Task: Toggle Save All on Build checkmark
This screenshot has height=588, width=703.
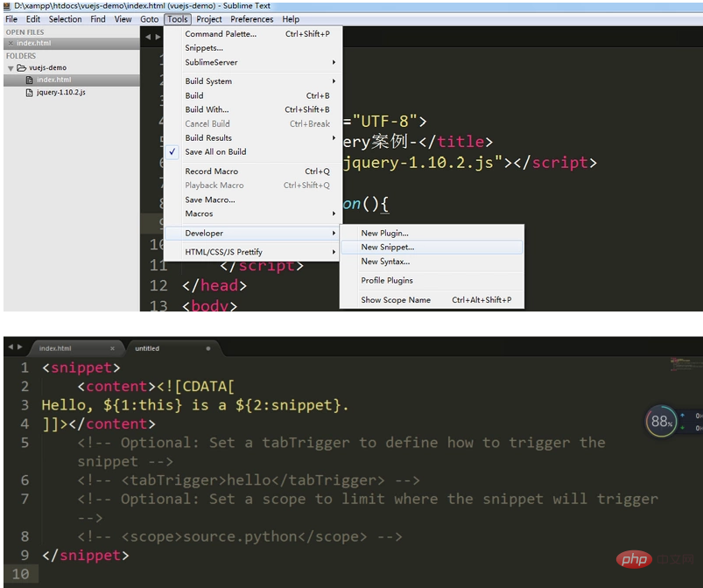Action: (x=172, y=152)
